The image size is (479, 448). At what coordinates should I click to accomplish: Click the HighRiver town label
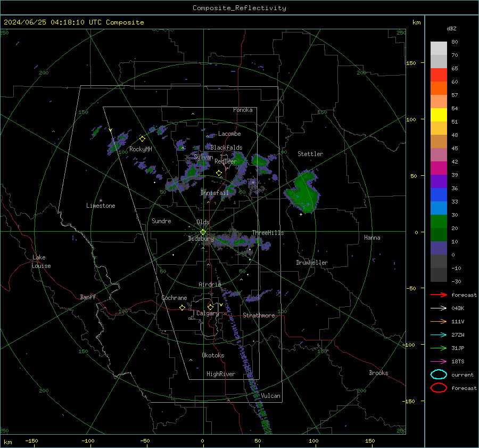coord(221,374)
